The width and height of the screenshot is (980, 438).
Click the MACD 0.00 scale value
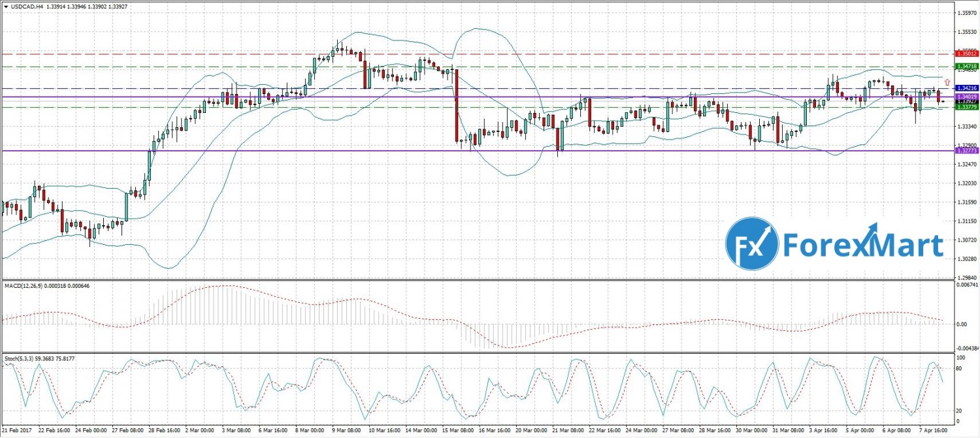click(x=962, y=324)
